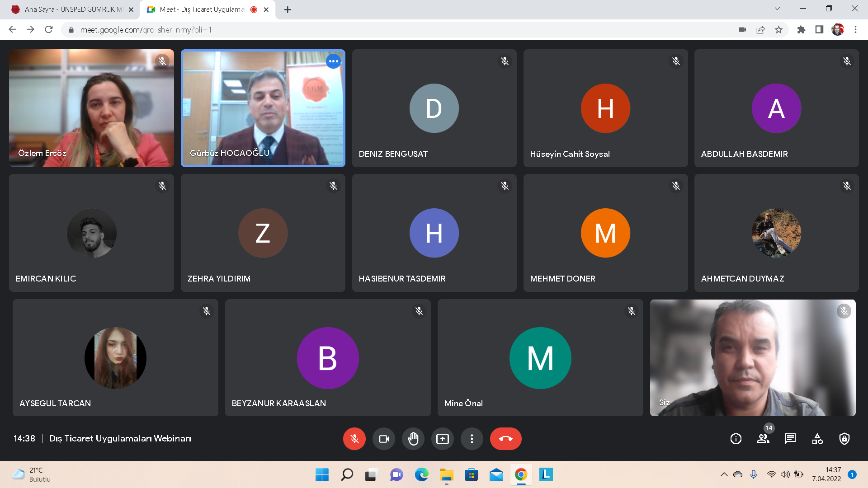Expand hidden system tray icons chevron

pos(724,474)
